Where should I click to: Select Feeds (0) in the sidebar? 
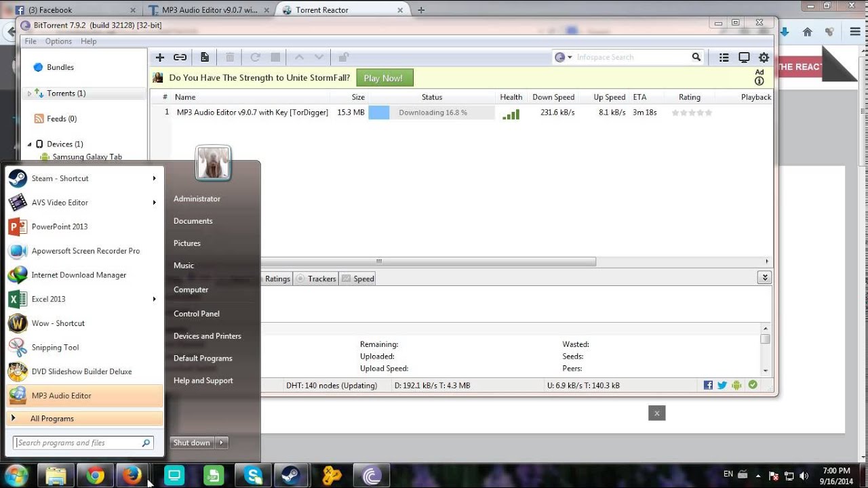[x=62, y=119]
